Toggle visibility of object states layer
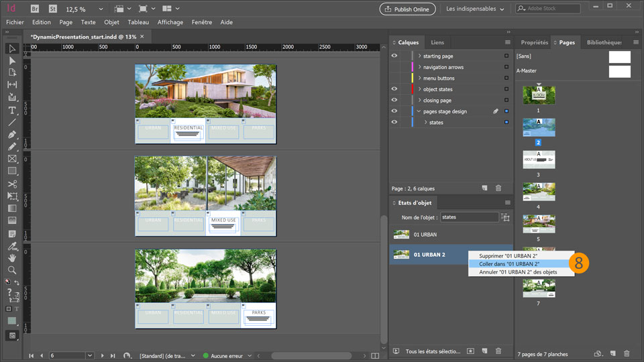 [x=394, y=89]
